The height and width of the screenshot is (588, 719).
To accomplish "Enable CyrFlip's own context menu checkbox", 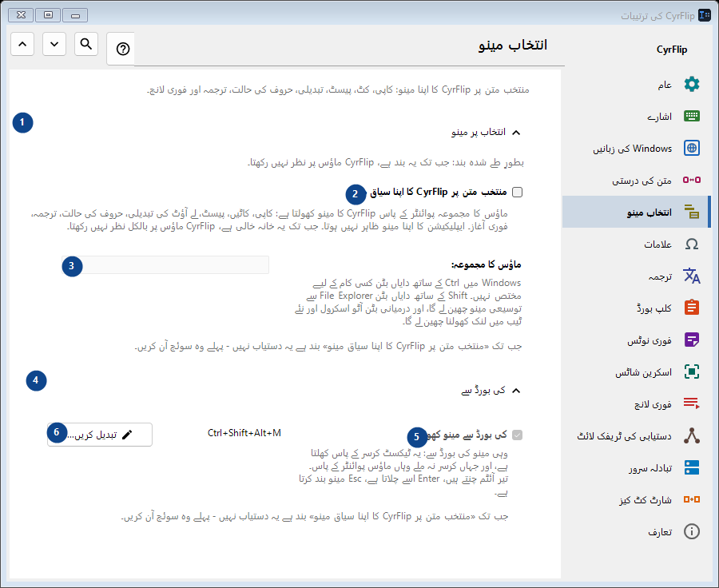I will [517, 193].
